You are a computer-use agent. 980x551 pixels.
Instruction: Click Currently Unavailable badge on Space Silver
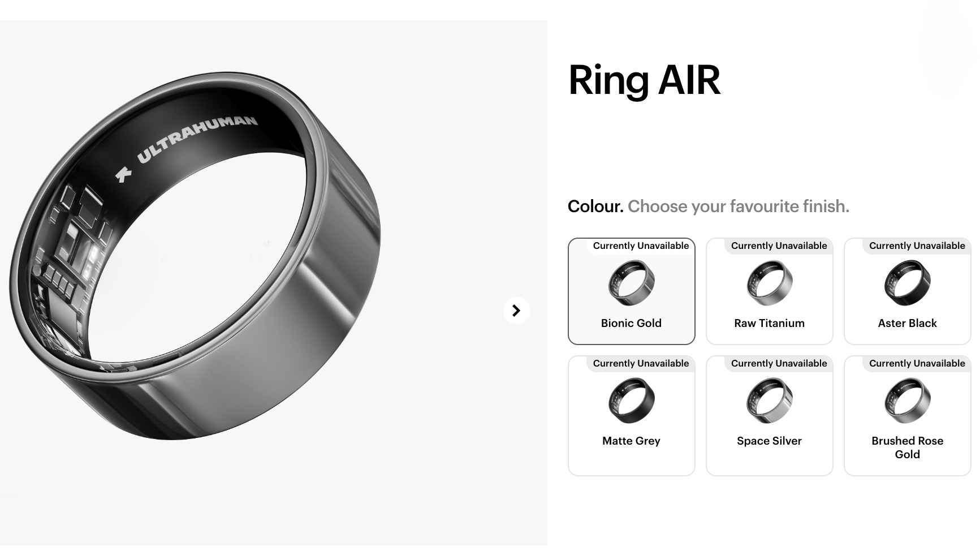[x=779, y=363]
